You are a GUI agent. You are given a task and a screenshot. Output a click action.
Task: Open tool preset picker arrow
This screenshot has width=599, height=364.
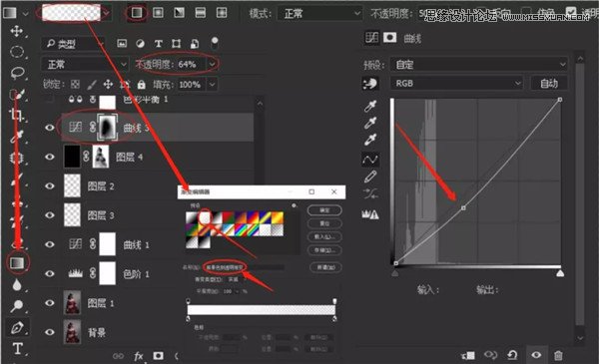click(25, 13)
